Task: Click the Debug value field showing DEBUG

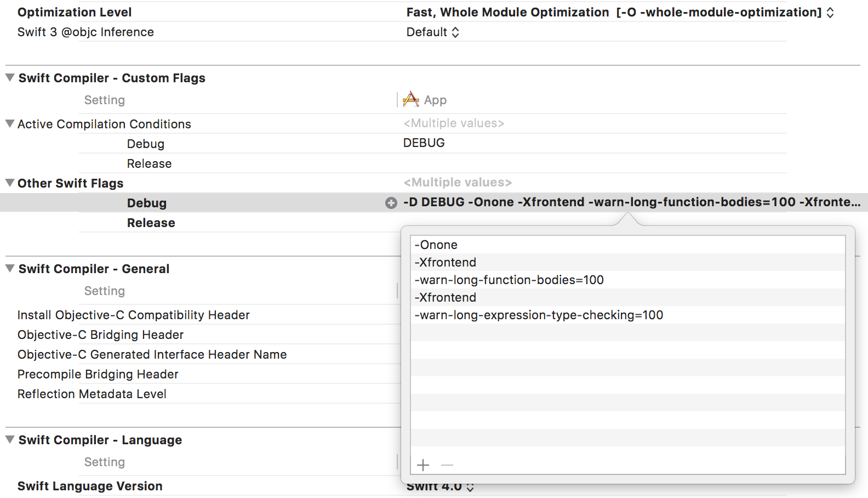Action: click(595, 143)
